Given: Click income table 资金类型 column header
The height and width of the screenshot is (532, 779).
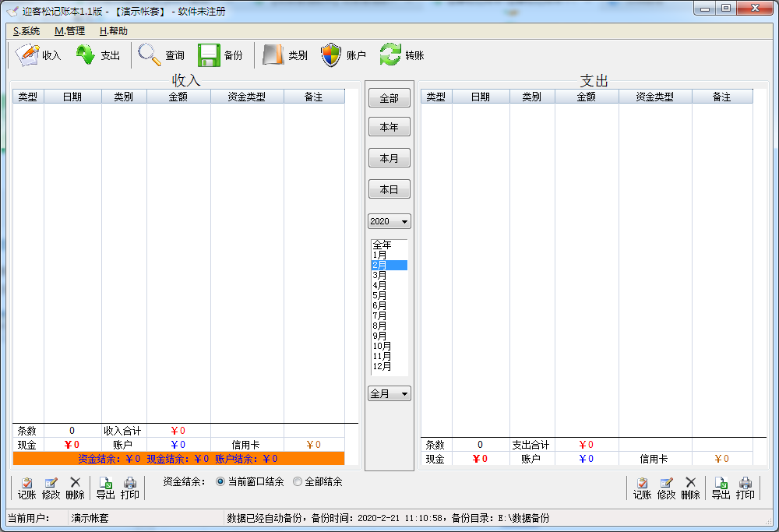Looking at the screenshot, I should (x=247, y=97).
